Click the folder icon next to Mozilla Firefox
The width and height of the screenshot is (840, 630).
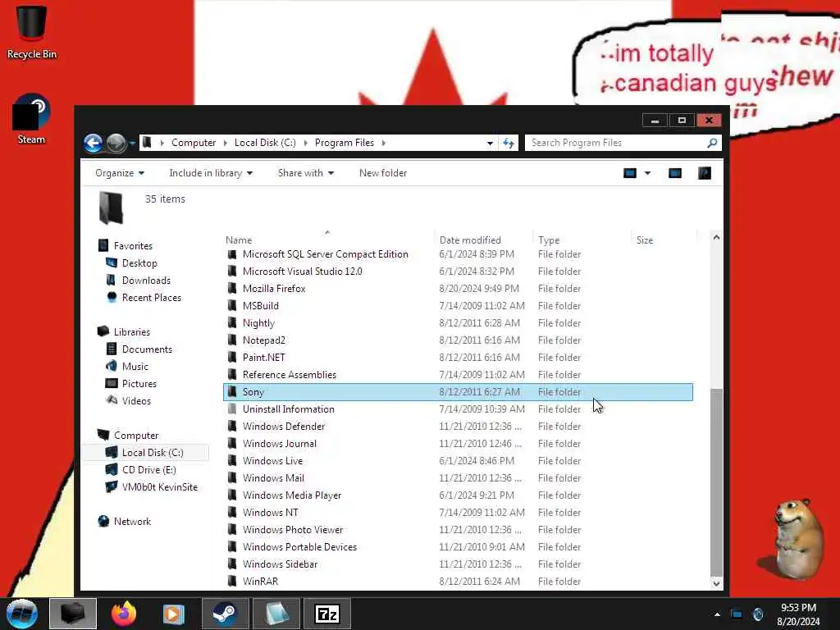[x=232, y=289]
